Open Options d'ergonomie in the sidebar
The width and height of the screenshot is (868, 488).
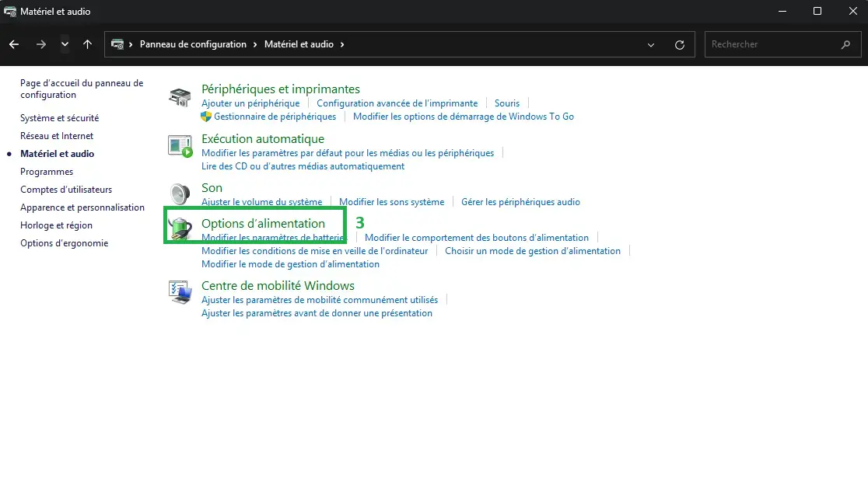[65, 243]
